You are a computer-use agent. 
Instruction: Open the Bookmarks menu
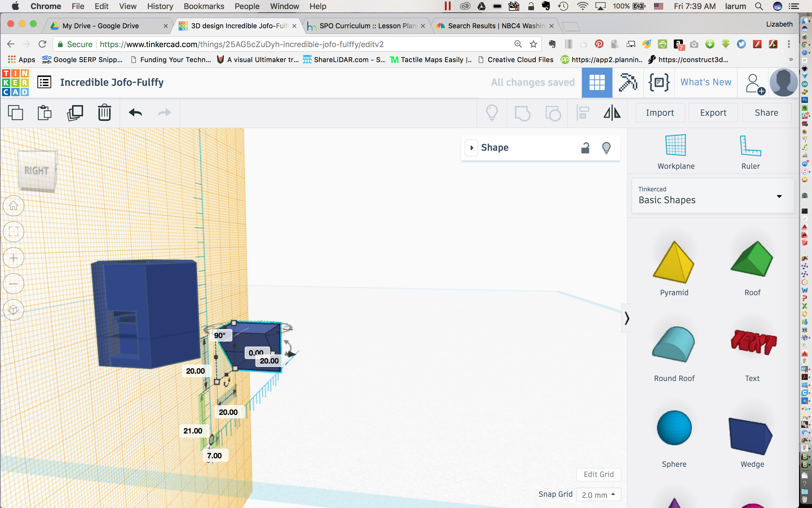point(204,6)
